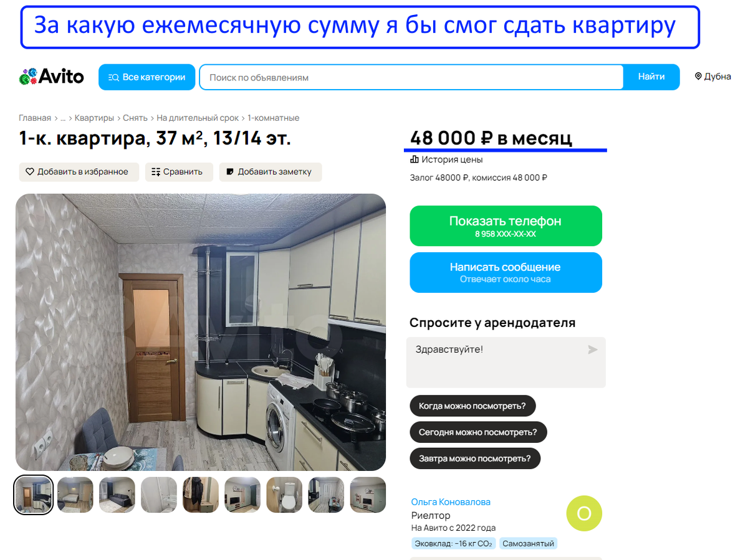Open the На длительный срок breadcrumb
748x560 pixels.
click(198, 118)
